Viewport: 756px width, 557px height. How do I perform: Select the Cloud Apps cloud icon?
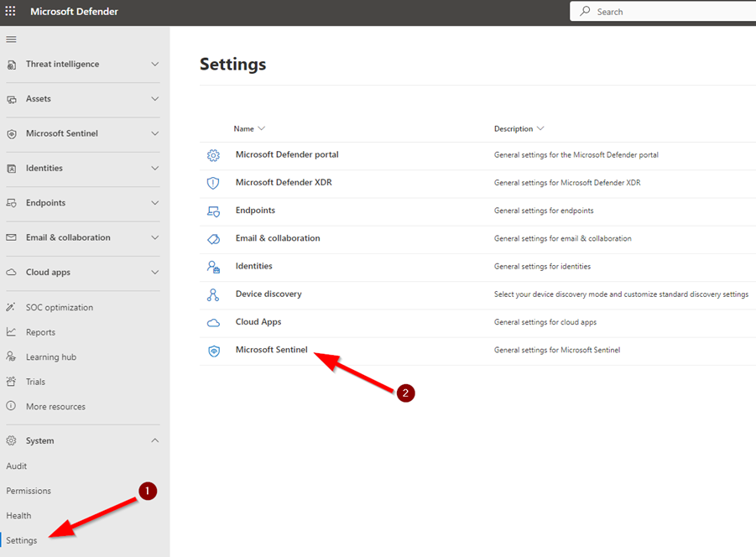(213, 321)
